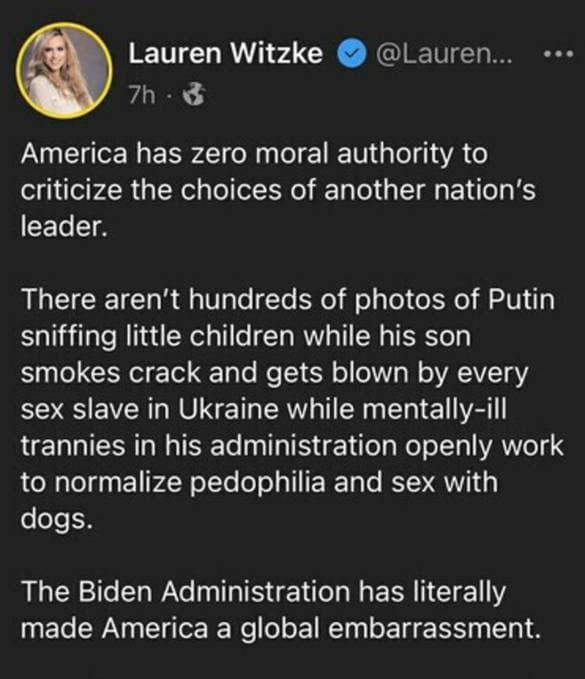Image resolution: width=585 pixels, height=679 pixels.
Task: Click the word "Ukraine" in the post
Action: [228, 409]
